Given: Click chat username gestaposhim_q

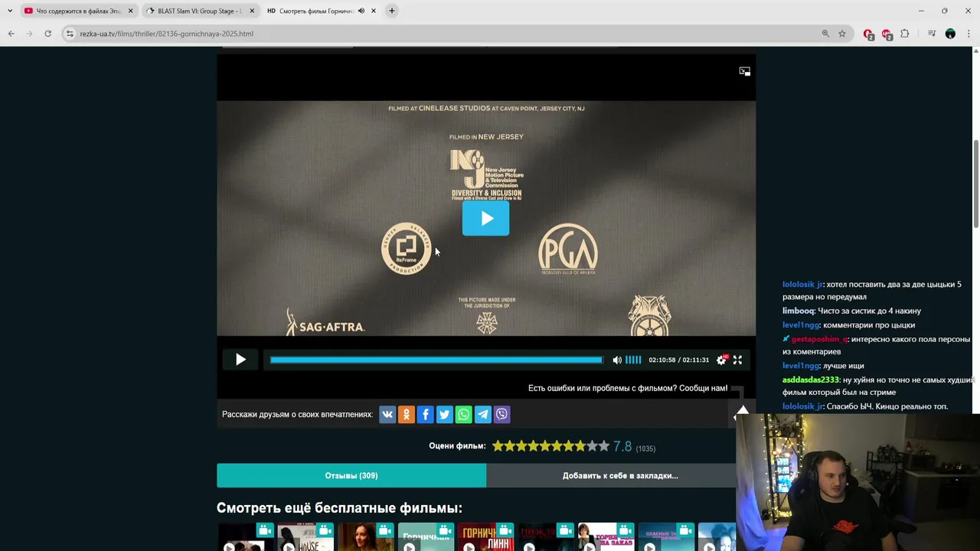Looking at the screenshot, I should pos(819,339).
